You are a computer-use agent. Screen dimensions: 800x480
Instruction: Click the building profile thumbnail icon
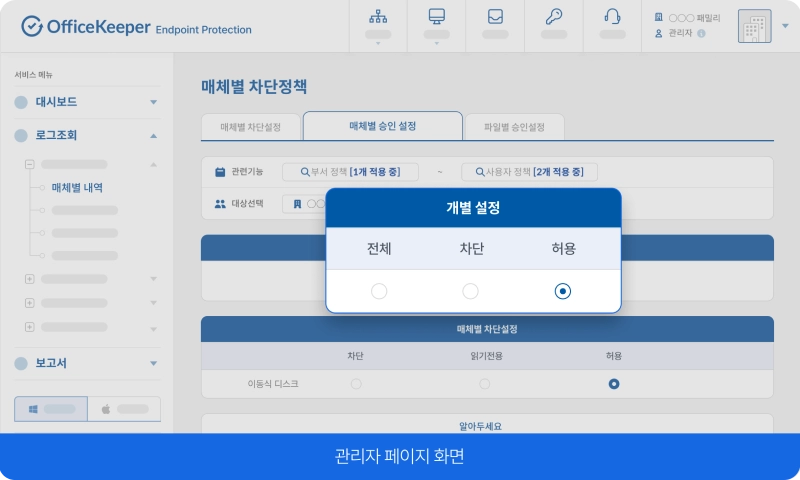pos(754,27)
